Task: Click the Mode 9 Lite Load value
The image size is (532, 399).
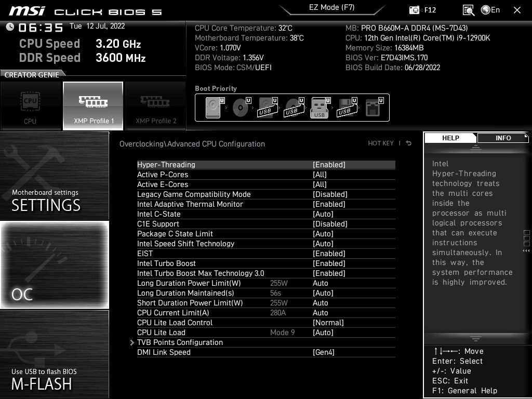Action: (282, 332)
